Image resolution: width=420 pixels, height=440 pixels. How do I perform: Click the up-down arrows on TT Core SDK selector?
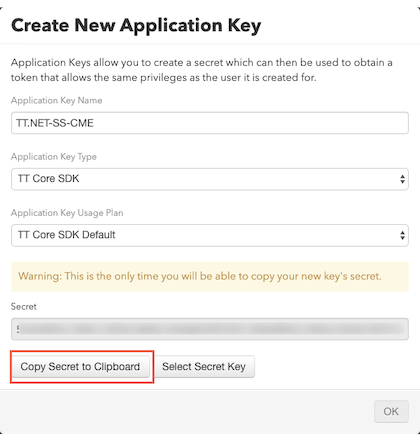[x=402, y=179]
